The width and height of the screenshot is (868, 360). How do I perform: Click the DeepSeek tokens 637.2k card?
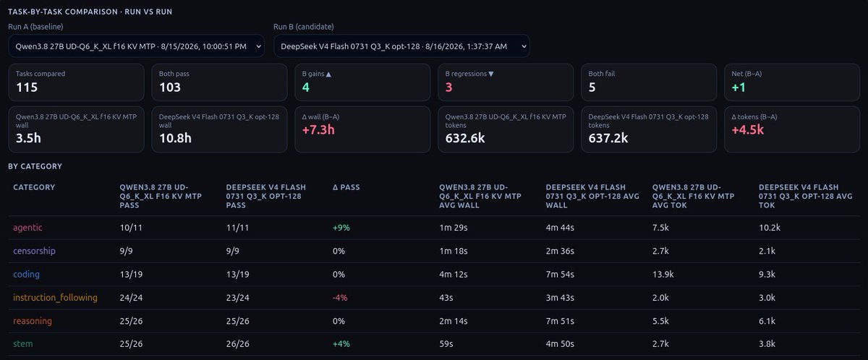(649, 129)
